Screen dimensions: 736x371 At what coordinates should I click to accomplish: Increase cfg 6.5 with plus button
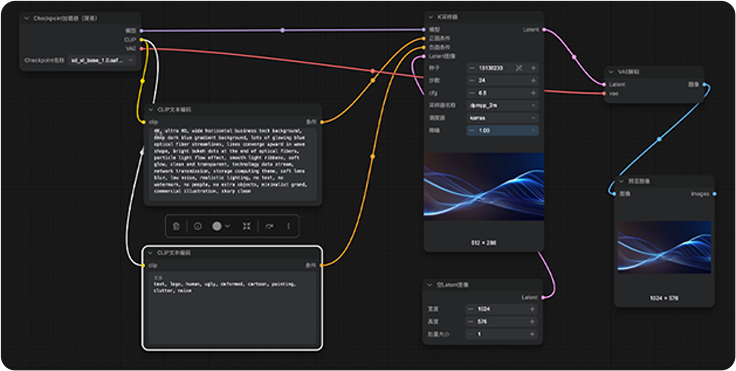click(534, 93)
